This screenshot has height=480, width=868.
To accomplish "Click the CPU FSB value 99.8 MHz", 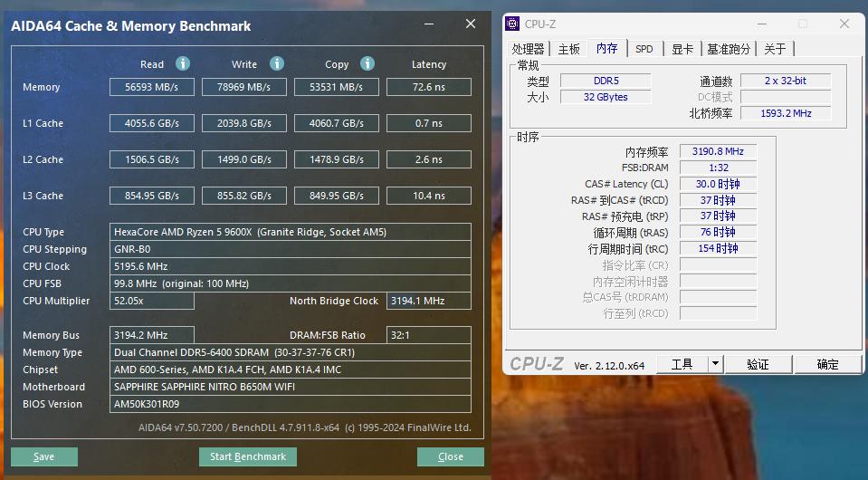I will [x=291, y=283].
